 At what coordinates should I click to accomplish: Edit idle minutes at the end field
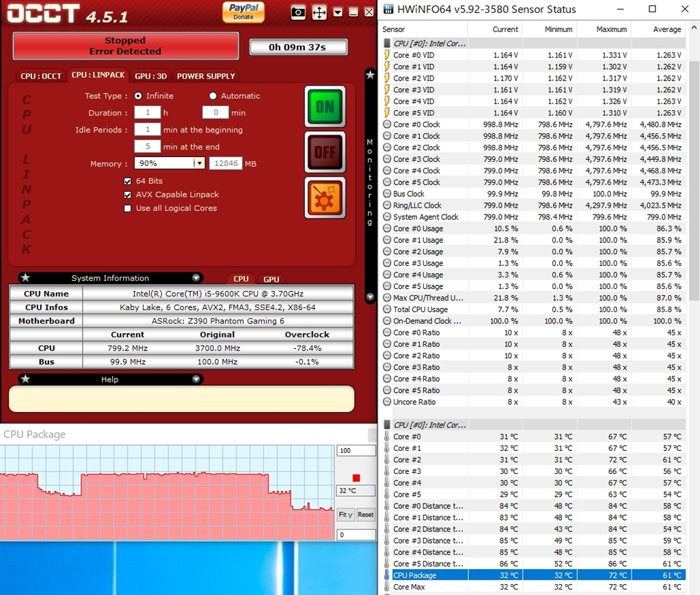(x=148, y=146)
